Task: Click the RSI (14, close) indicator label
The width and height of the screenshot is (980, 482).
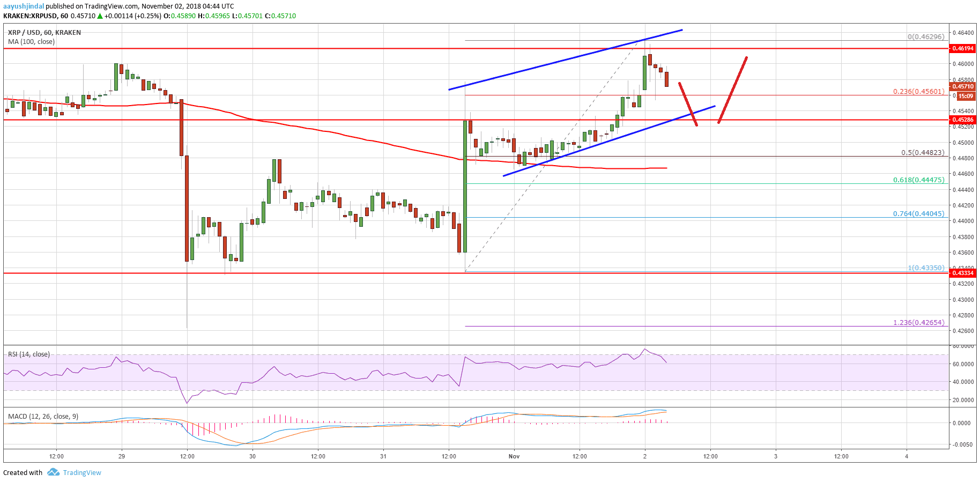Action: (29, 354)
